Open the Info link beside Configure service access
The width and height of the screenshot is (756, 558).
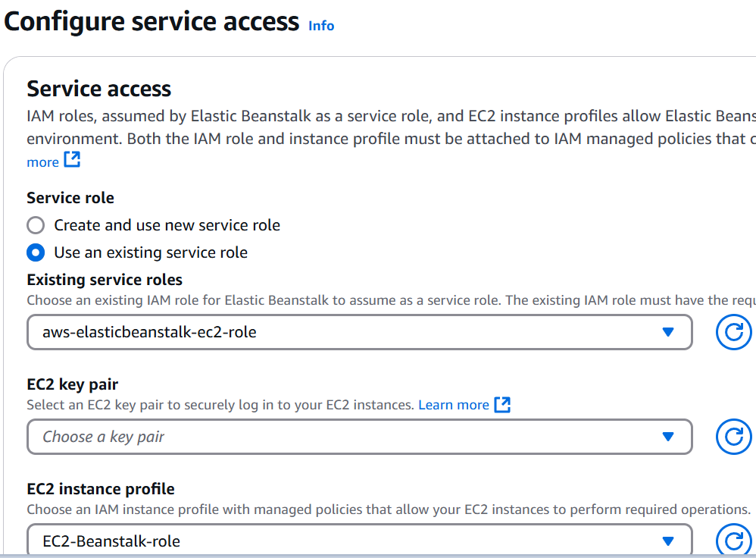pos(321,26)
